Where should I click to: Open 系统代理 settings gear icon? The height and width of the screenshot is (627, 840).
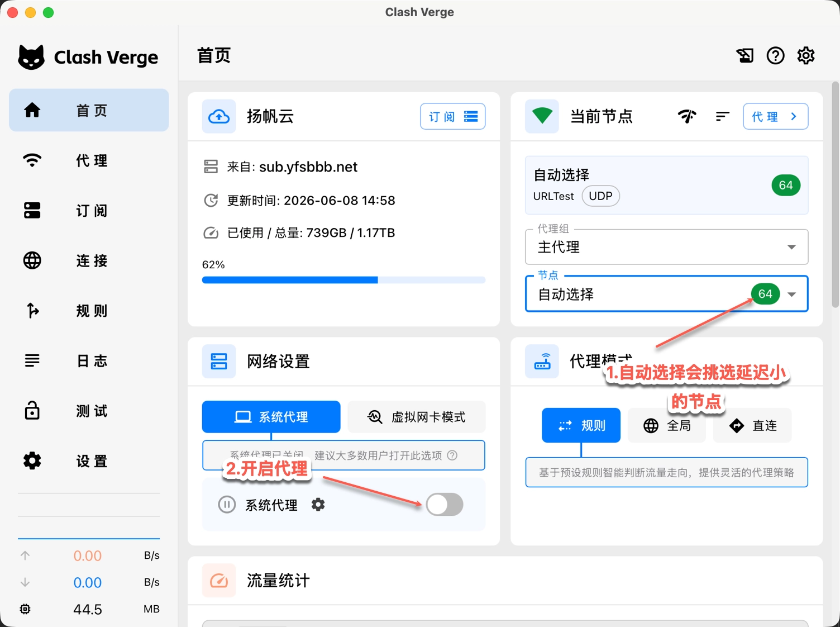tap(318, 505)
